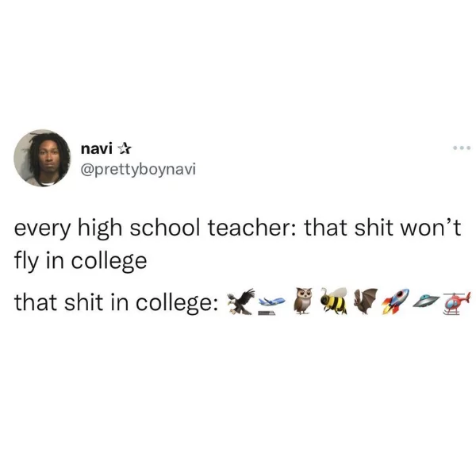
Task: Open navi's profile picture
Action: [x=42, y=158]
